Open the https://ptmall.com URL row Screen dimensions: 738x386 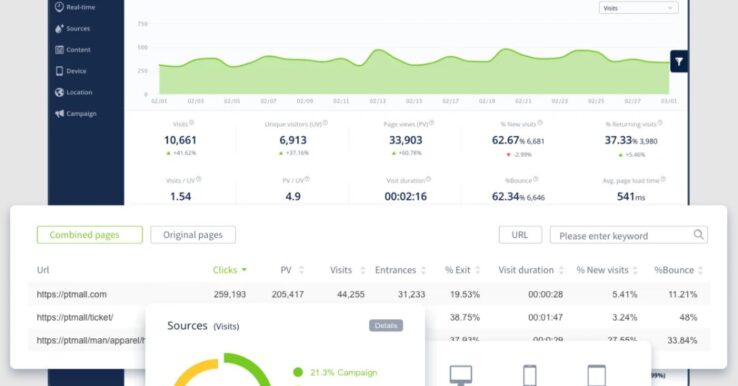tap(72, 294)
